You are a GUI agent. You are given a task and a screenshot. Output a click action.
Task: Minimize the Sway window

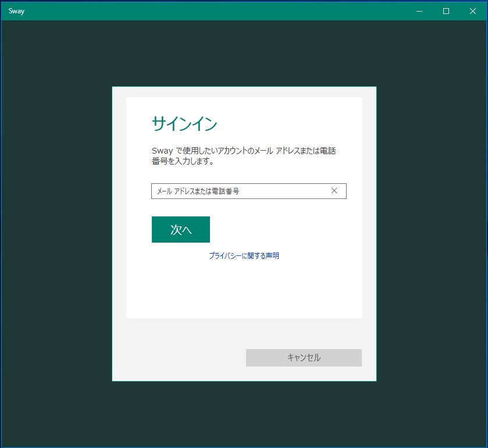click(419, 11)
